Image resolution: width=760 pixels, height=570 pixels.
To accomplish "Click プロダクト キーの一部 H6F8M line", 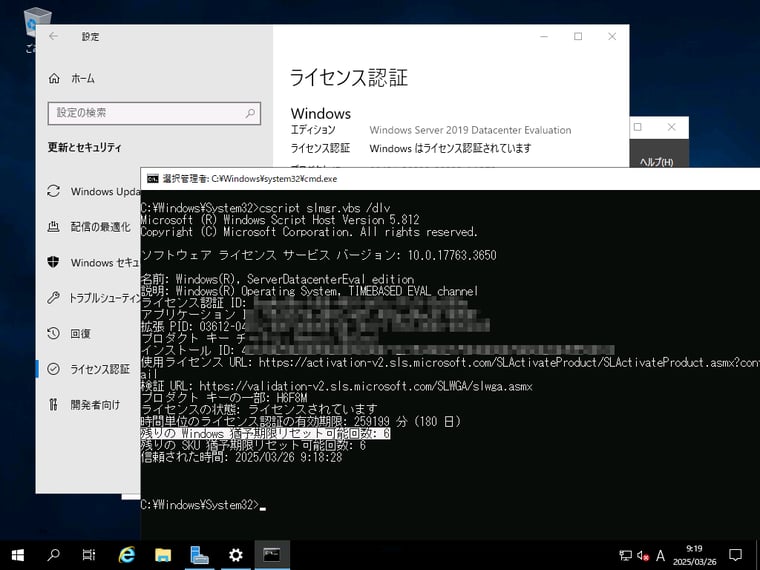I will 224,398.
